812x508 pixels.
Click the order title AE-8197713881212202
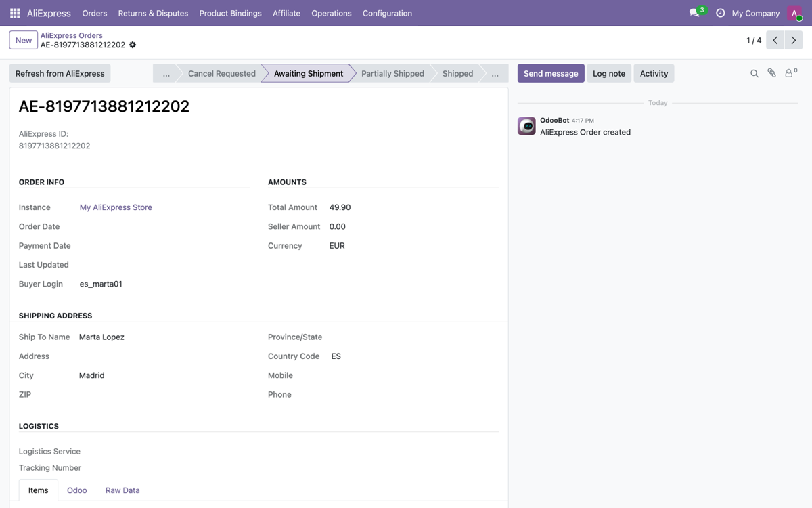104,106
